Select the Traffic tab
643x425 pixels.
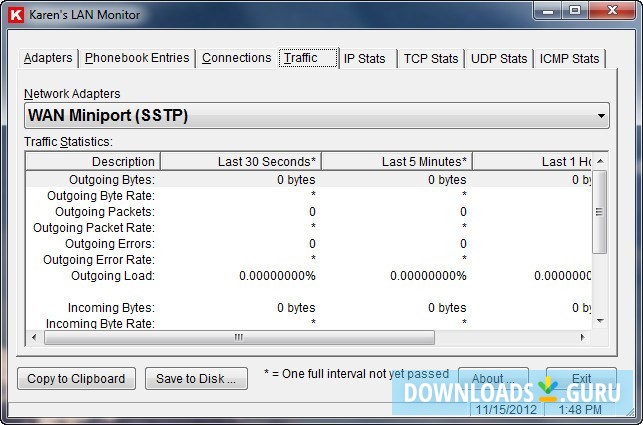click(x=308, y=58)
